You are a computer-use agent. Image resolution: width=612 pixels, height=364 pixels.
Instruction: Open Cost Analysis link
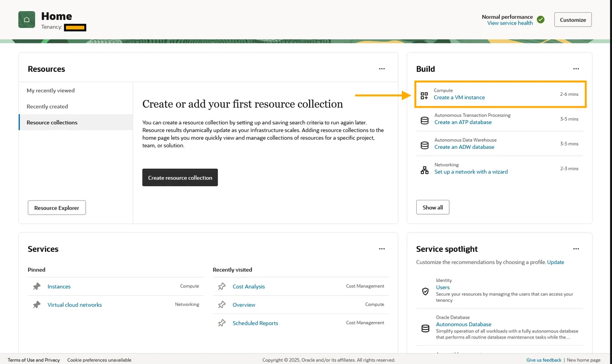pos(249,287)
